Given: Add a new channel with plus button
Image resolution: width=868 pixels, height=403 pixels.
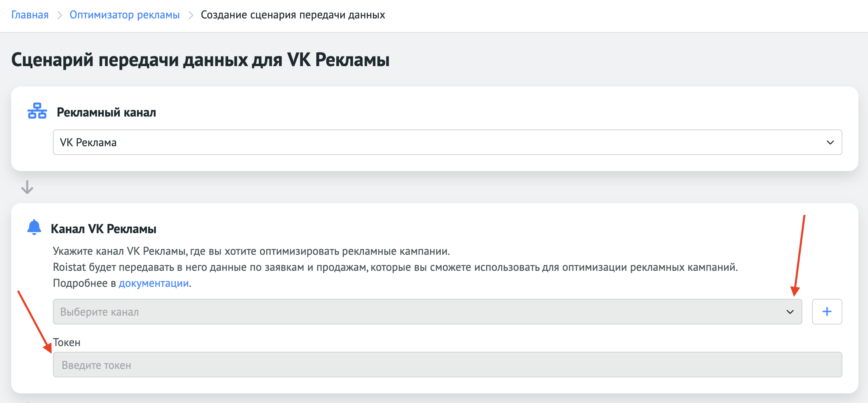Looking at the screenshot, I should pos(827,312).
